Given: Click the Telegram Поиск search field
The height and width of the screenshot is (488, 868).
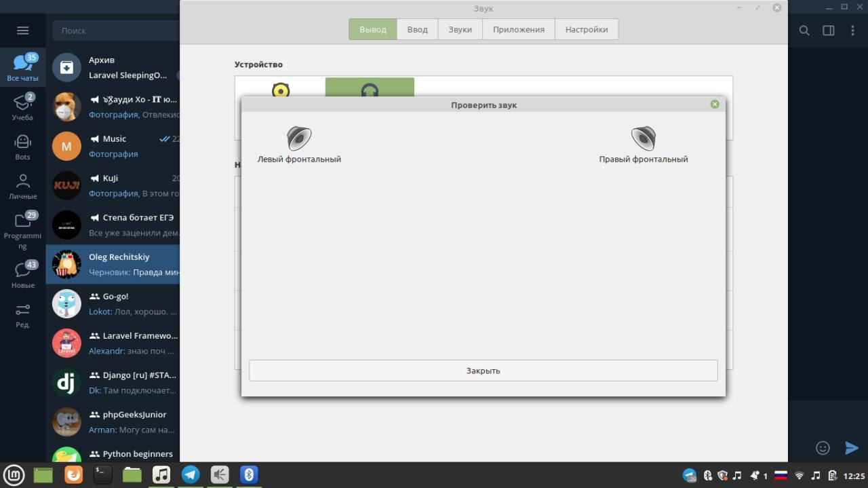Looking at the screenshot, I should click(x=115, y=31).
